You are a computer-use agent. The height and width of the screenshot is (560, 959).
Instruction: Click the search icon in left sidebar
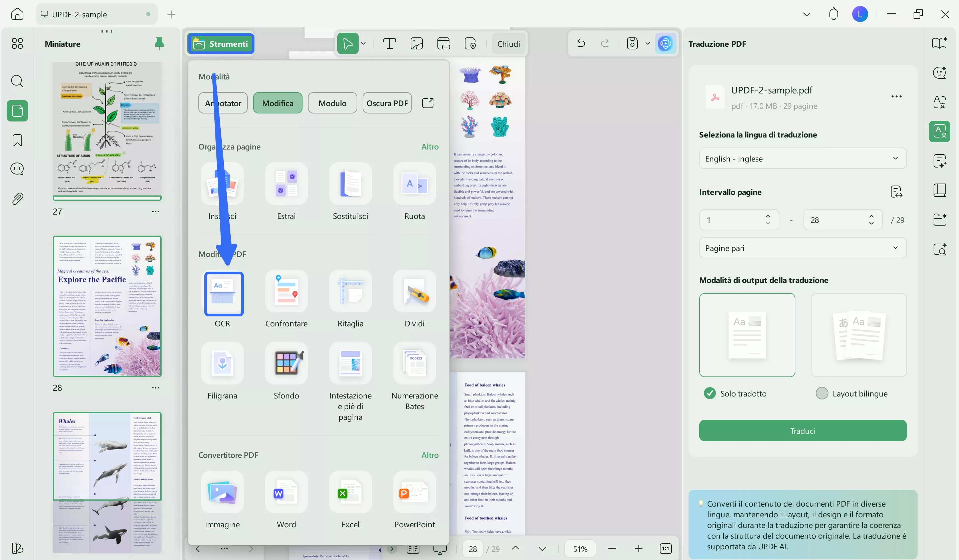pos(17,81)
